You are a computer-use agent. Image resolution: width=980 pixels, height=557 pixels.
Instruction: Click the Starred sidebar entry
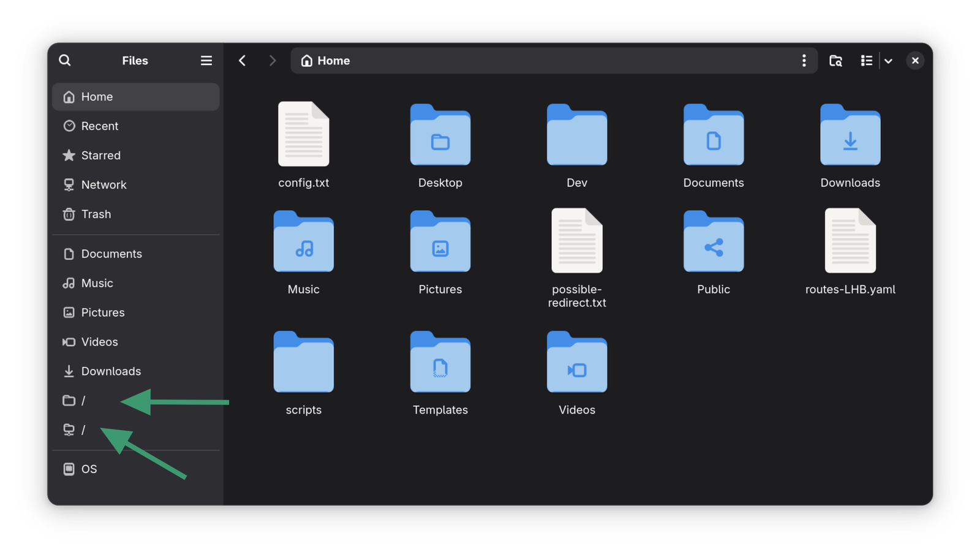tap(100, 155)
